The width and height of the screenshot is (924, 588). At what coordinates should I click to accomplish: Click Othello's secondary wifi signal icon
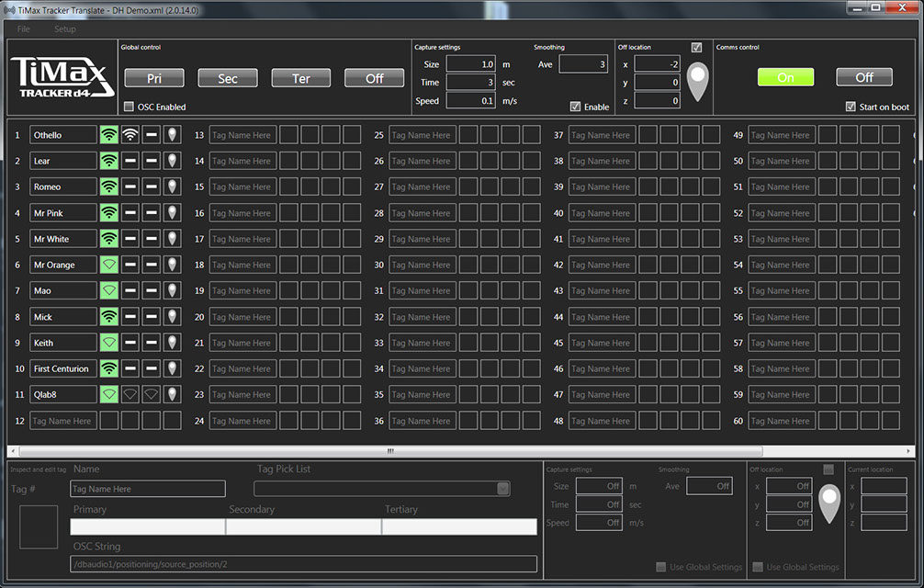coord(130,135)
